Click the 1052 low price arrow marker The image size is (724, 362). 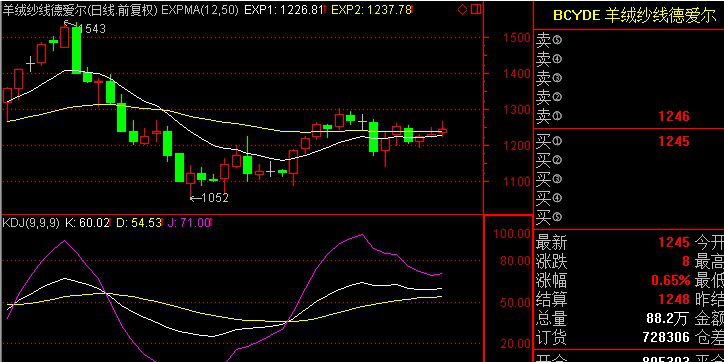[x=209, y=198]
